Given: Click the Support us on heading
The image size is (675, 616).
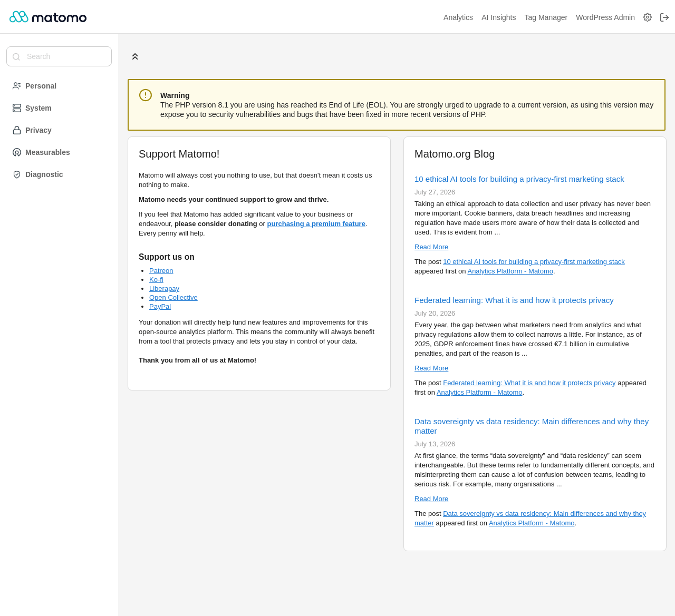Looking at the screenshot, I should 167,257.
